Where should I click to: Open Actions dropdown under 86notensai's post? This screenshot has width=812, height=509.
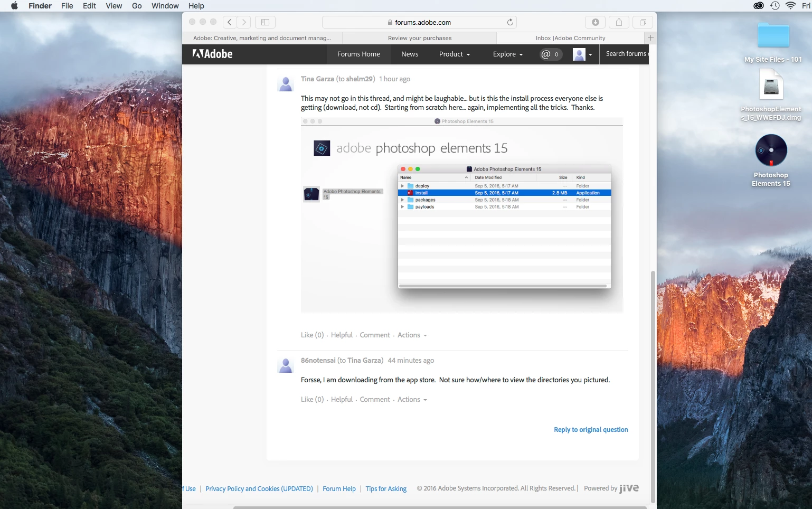pyautogui.click(x=412, y=399)
